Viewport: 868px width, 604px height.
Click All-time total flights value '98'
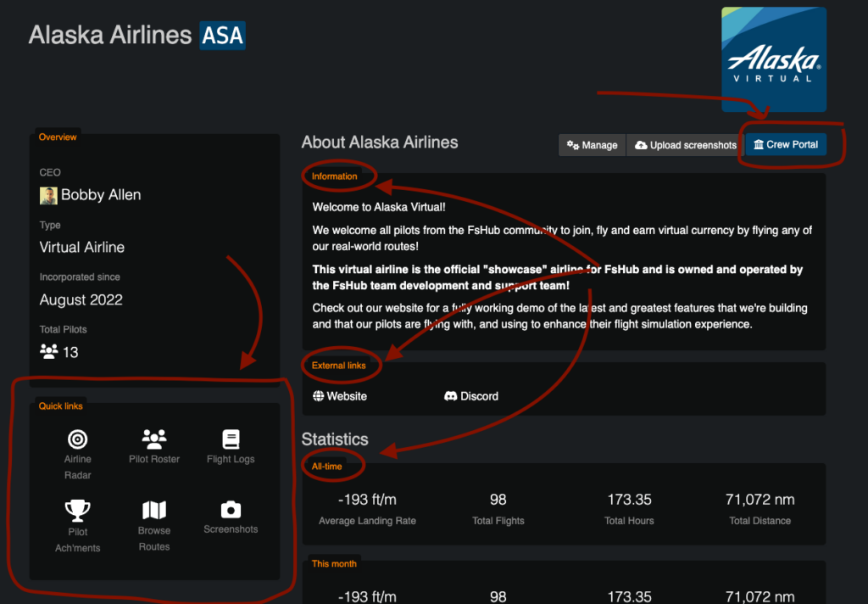[498, 500]
